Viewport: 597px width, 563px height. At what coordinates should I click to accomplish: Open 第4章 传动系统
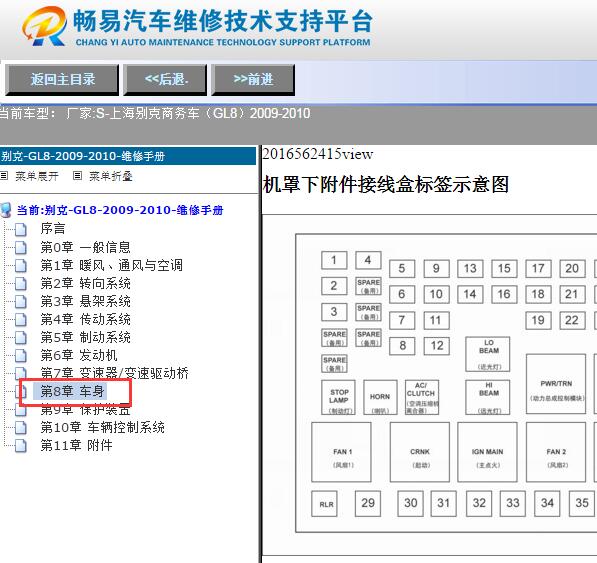click(x=86, y=319)
